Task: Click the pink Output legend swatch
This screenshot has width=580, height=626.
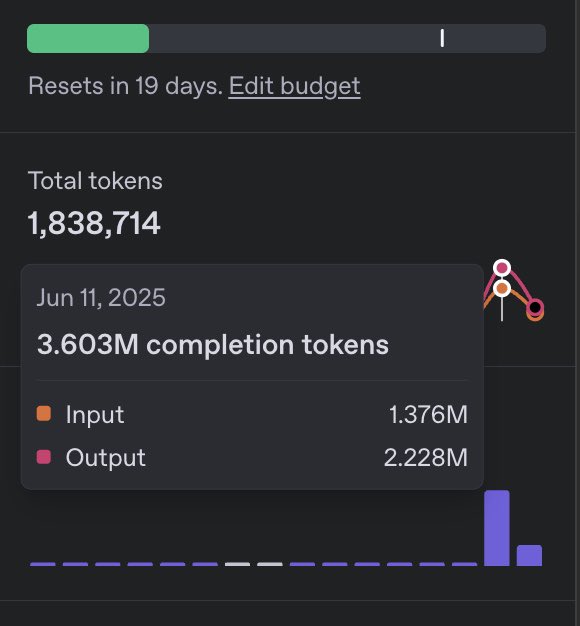Action: coord(44,457)
